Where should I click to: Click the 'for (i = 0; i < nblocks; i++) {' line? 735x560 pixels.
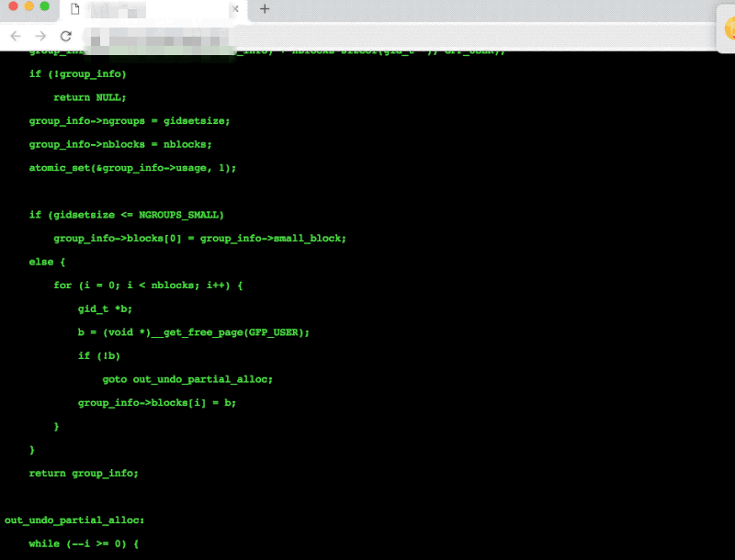[x=148, y=286]
